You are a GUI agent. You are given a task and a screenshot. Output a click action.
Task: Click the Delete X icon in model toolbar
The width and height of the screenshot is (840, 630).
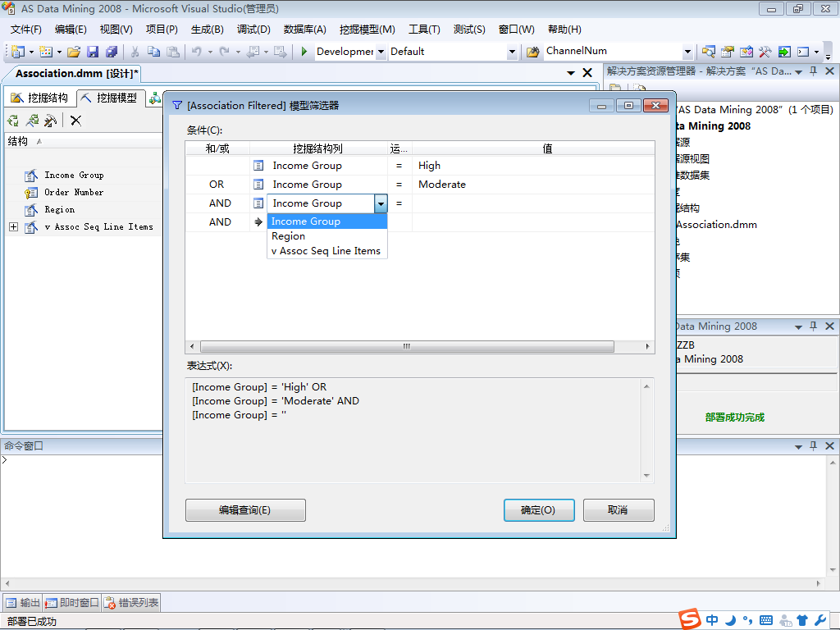coord(75,121)
